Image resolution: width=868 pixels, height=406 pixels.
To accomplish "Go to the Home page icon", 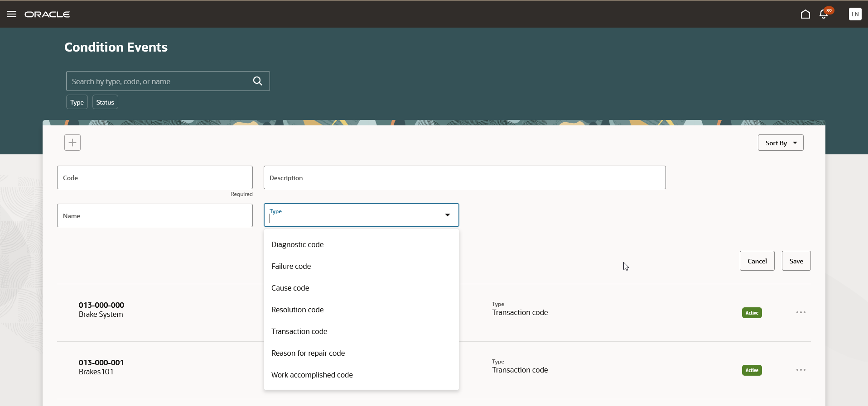I will pyautogui.click(x=805, y=14).
